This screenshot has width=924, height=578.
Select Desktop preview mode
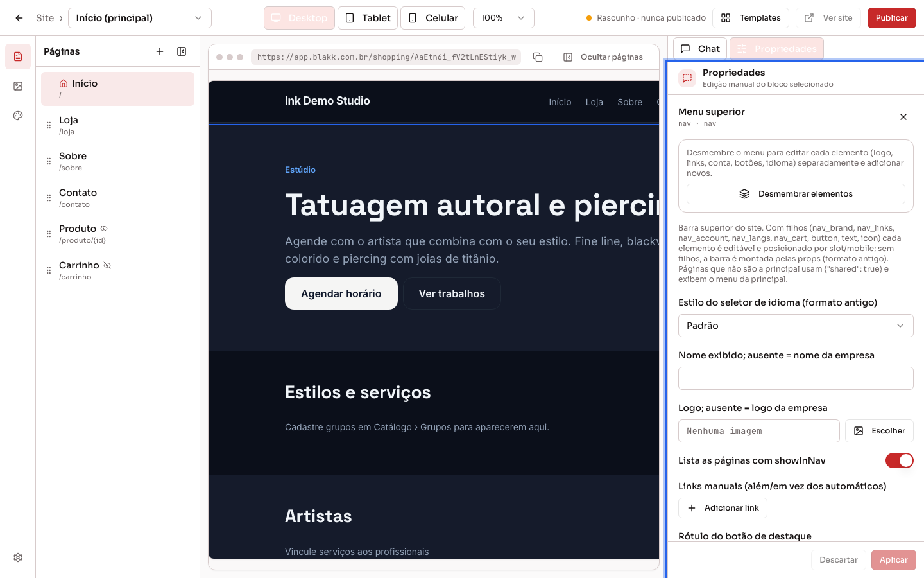[299, 18]
